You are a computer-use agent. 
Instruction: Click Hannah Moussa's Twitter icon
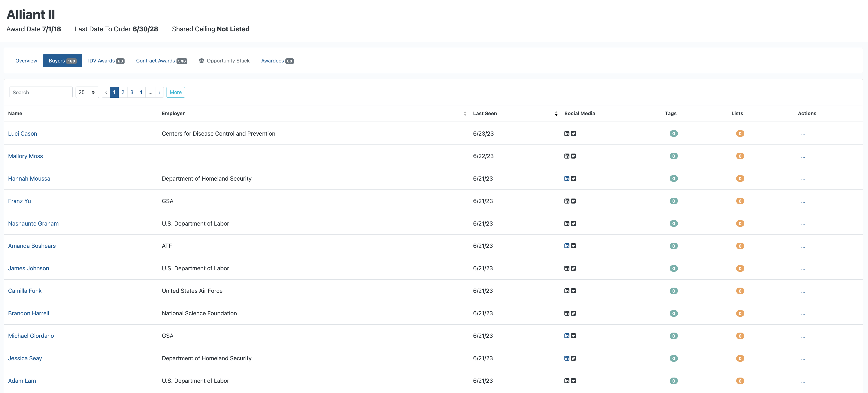[x=573, y=179]
